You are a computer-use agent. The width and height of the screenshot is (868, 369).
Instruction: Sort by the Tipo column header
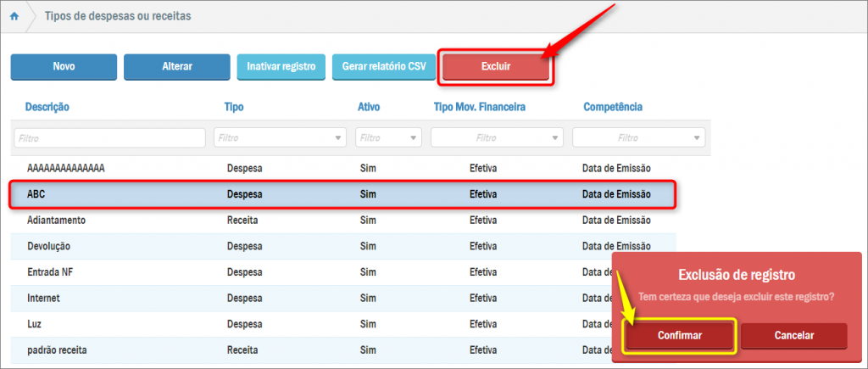pos(234,107)
